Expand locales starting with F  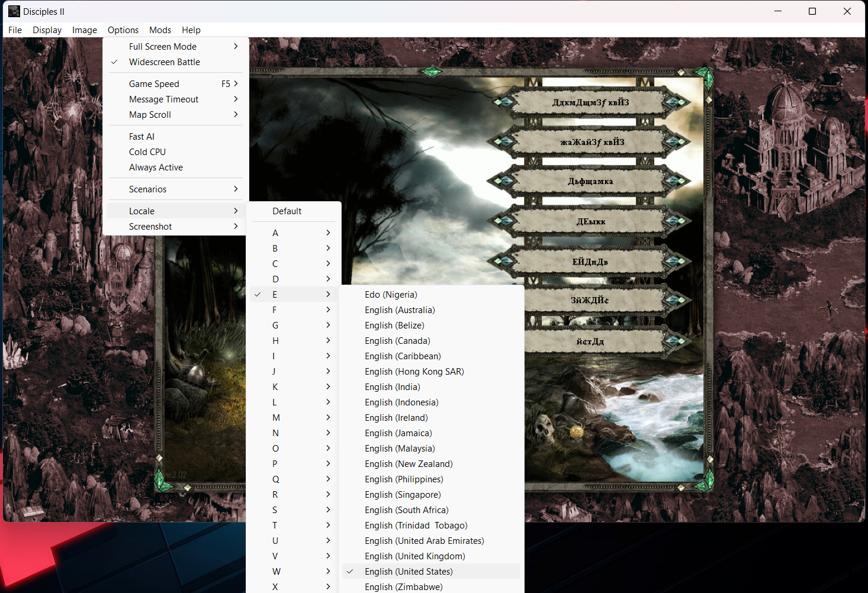point(294,310)
